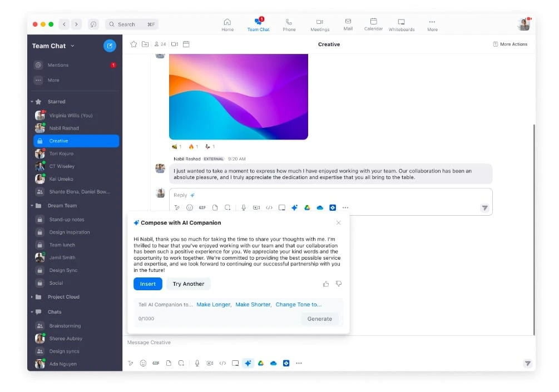Open the Calendar tab
The height and width of the screenshot is (392, 559).
373,25
